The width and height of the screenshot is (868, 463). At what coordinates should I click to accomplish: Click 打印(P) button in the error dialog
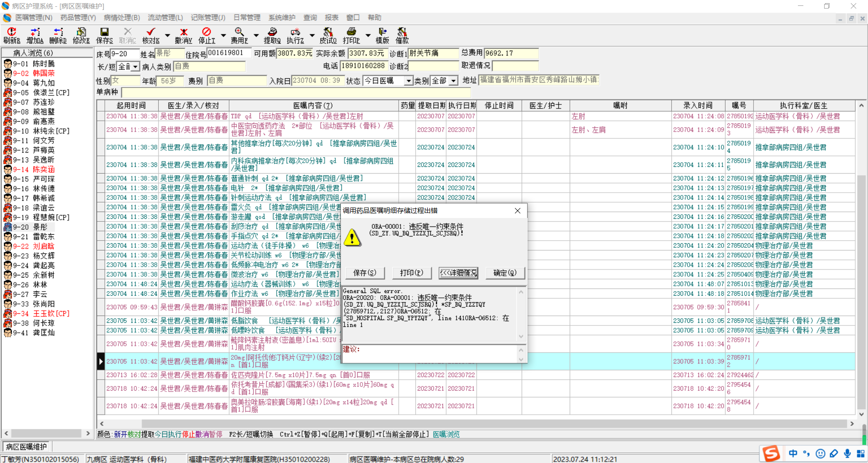click(411, 273)
